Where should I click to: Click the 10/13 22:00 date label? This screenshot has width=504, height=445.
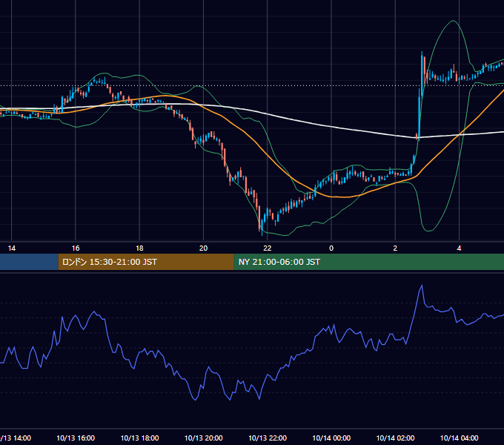coord(268,438)
